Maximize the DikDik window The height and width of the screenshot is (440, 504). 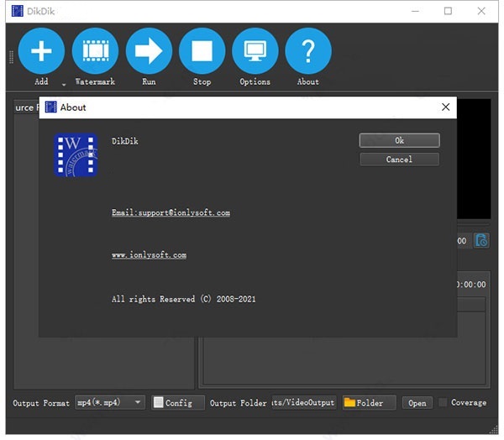pyautogui.click(x=448, y=11)
